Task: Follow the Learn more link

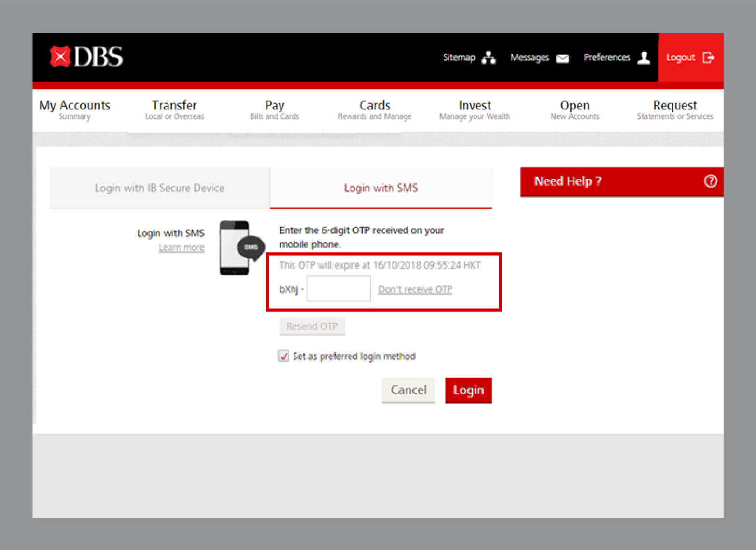Action: 182,247
